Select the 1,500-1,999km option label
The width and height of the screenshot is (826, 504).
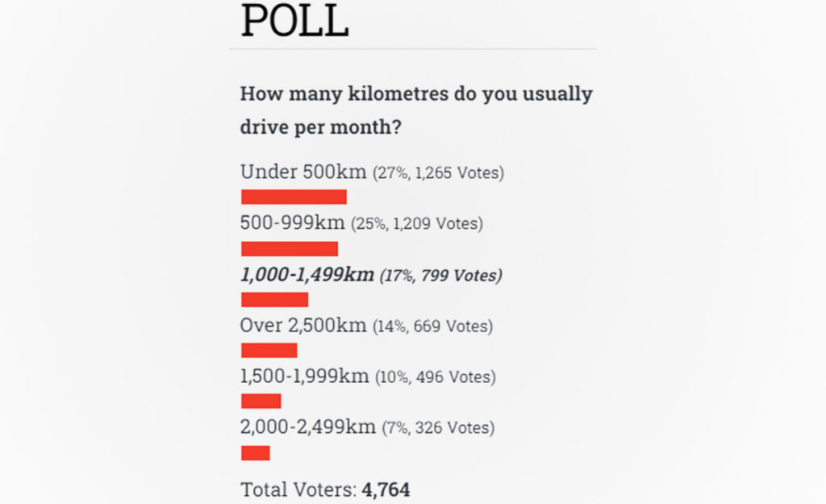[x=304, y=376]
